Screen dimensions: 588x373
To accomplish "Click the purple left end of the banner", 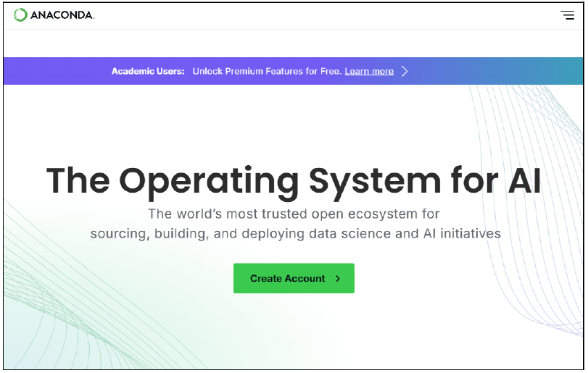I will point(44,71).
